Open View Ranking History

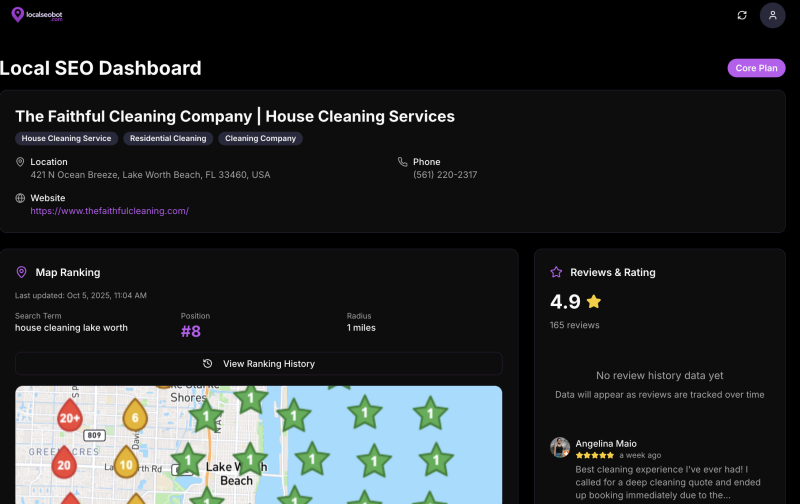258,364
